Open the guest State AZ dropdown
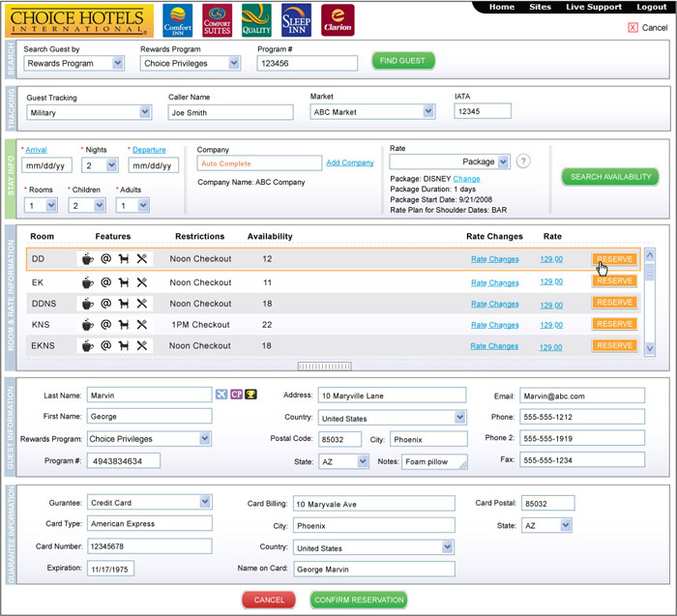Viewport: 677px width, 616px height. [x=363, y=461]
